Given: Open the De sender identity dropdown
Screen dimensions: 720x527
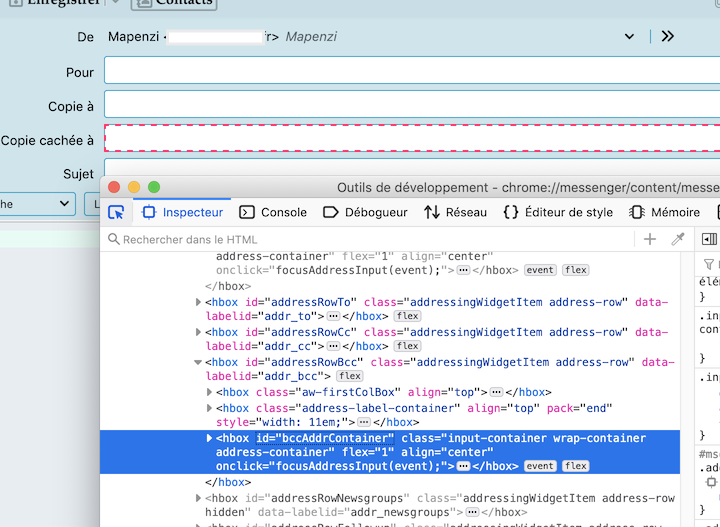Looking at the screenshot, I should click(629, 36).
